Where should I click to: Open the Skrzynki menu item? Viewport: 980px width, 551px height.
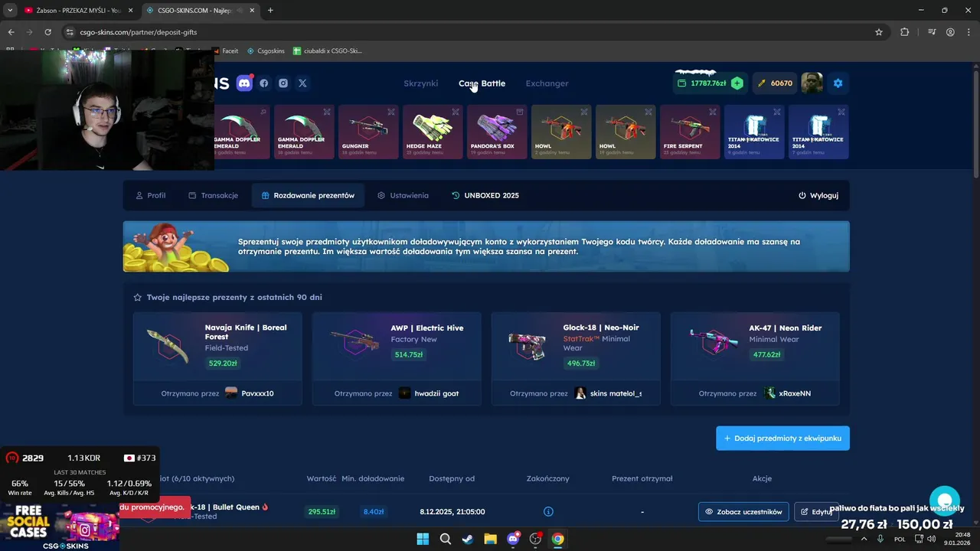coord(421,83)
